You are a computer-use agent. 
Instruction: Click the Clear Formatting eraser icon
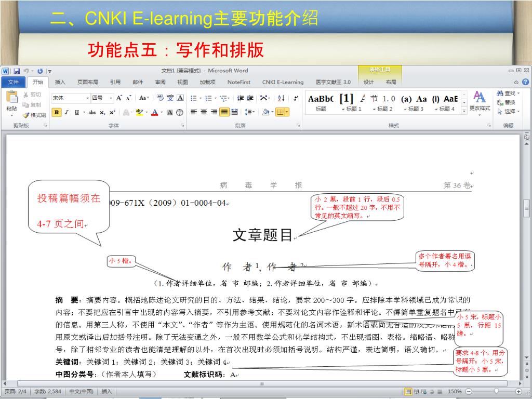(x=160, y=98)
